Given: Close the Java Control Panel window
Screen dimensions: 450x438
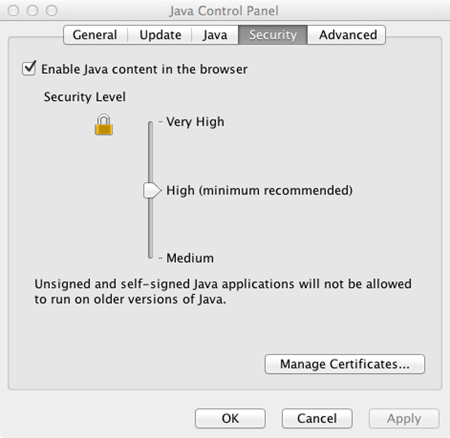Looking at the screenshot, I should point(13,10).
